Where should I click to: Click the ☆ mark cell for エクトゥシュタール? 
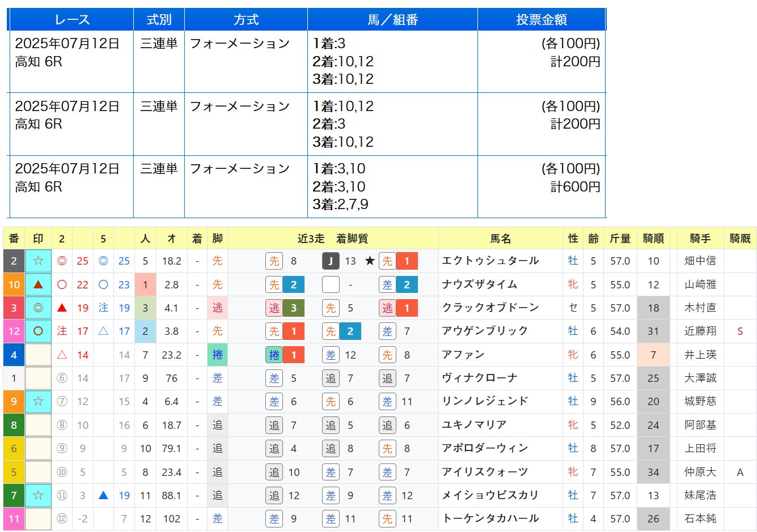pos(38,261)
